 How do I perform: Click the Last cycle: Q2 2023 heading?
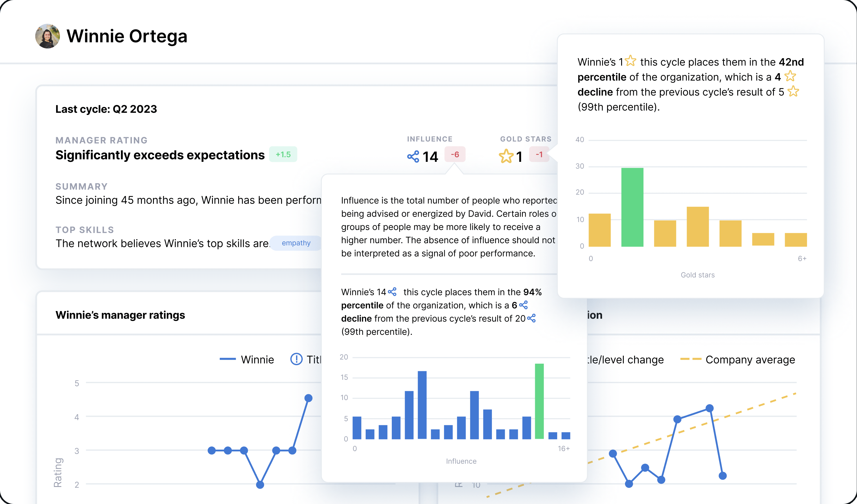click(106, 109)
